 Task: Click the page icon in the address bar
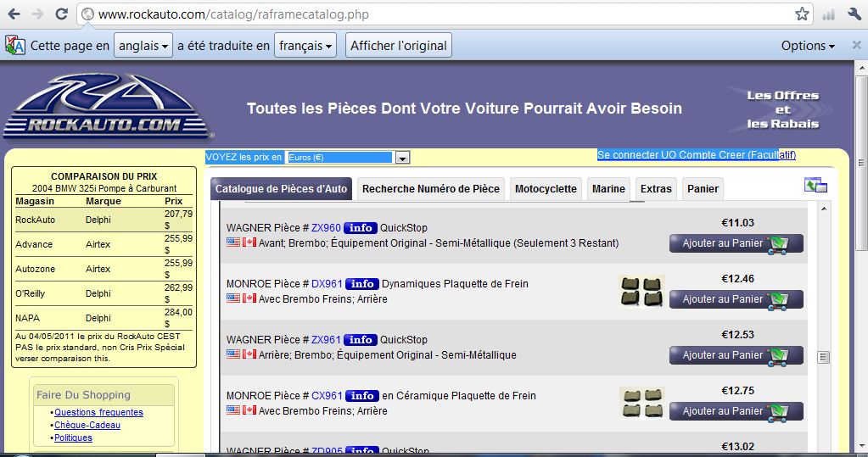click(87, 14)
